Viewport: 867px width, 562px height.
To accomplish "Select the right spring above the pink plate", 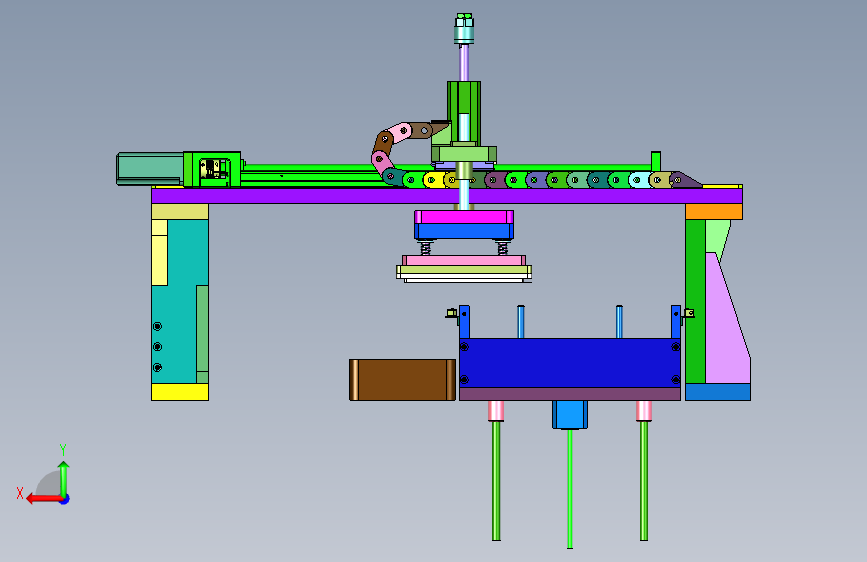I will (x=502, y=248).
